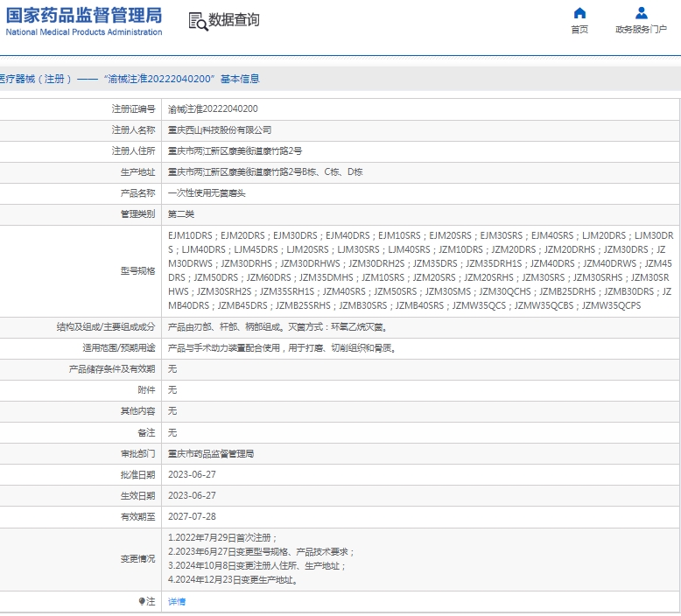Click effective date 2023-06-27 in 生效日期 row
The height and width of the screenshot is (616, 681).
tap(192, 495)
